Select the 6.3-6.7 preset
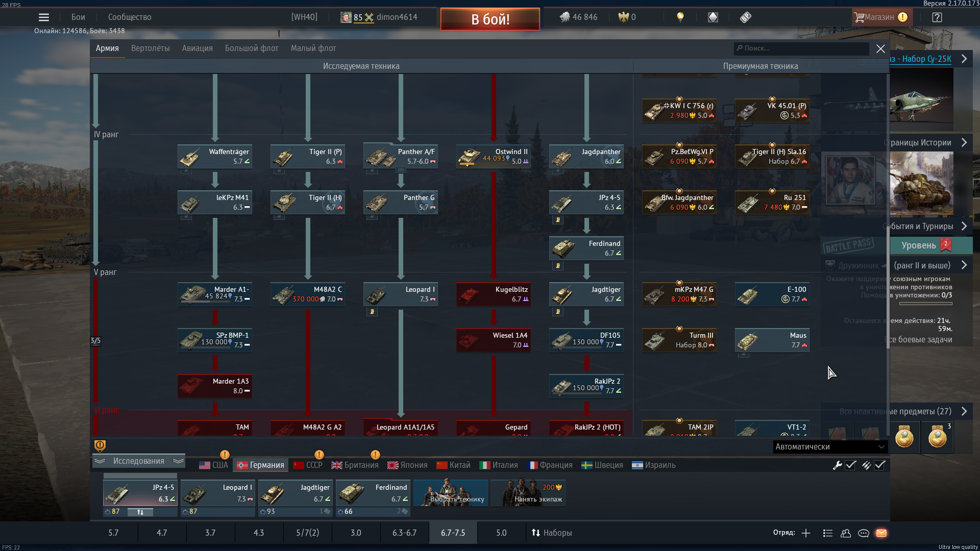980x551 pixels. click(x=405, y=533)
